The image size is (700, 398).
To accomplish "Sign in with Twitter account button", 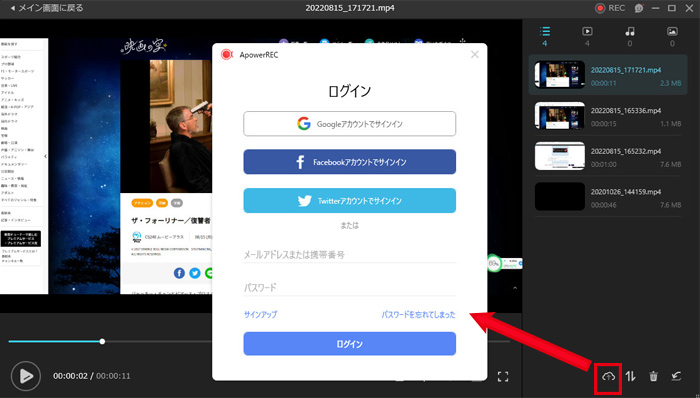I will [350, 201].
